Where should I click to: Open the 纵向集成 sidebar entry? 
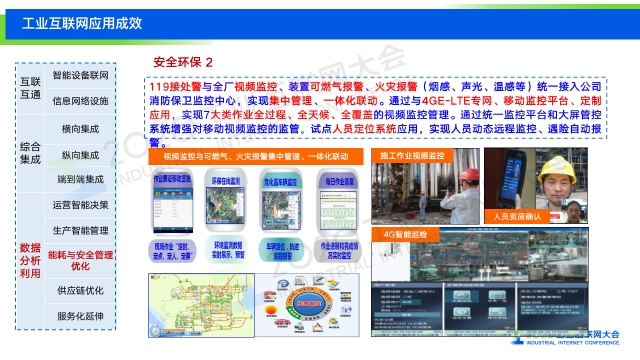80,155
